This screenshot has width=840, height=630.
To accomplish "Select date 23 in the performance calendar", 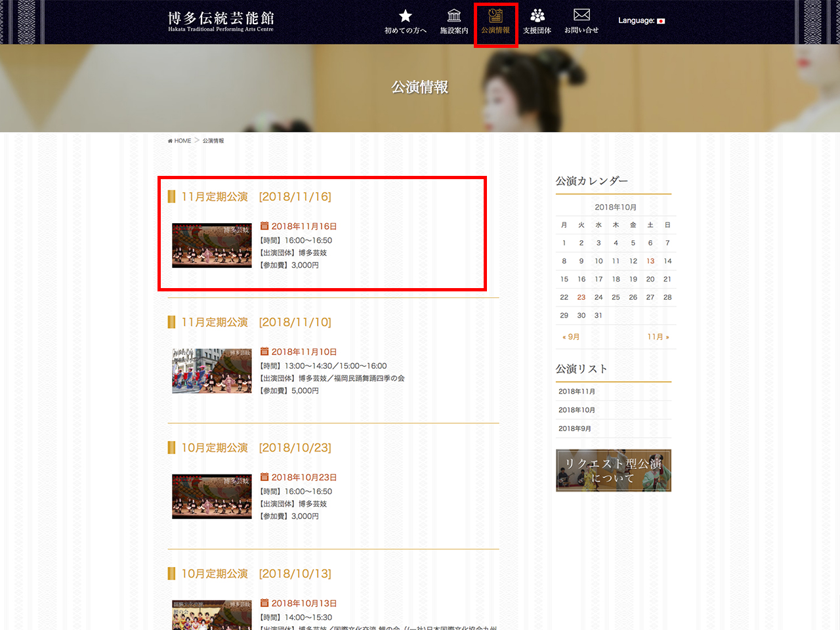I will click(x=581, y=297).
